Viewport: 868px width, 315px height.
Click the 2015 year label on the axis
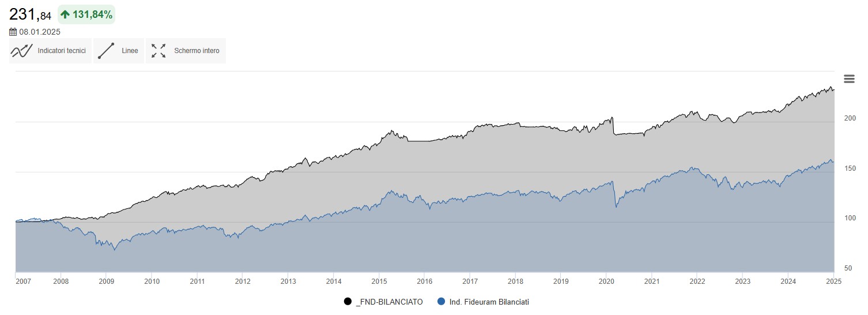[x=379, y=282]
